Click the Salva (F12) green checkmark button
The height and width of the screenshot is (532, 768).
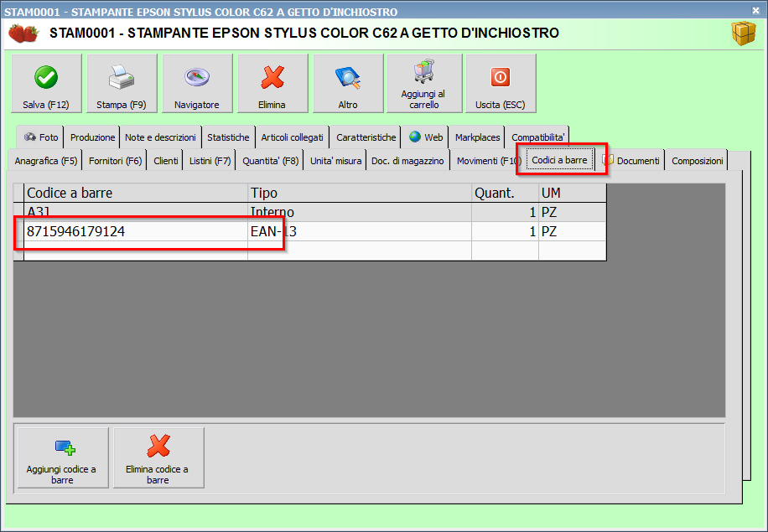tap(46, 84)
